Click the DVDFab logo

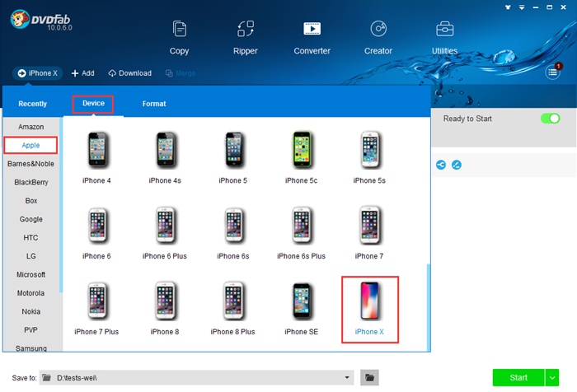pos(40,21)
